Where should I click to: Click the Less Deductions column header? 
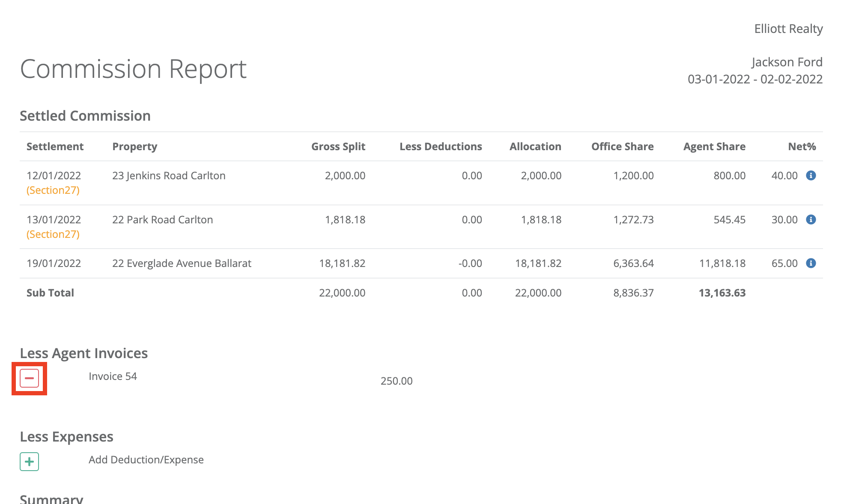click(441, 146)
